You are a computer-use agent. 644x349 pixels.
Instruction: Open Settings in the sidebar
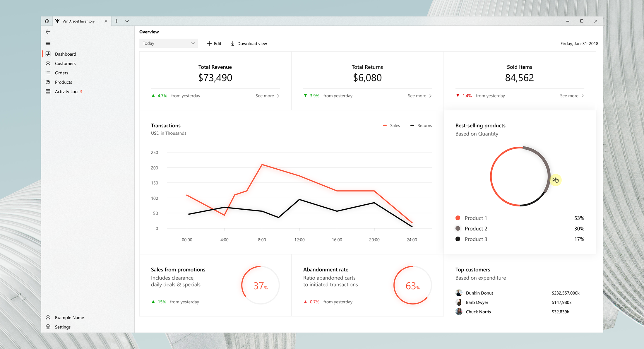[x=88, y=327]
